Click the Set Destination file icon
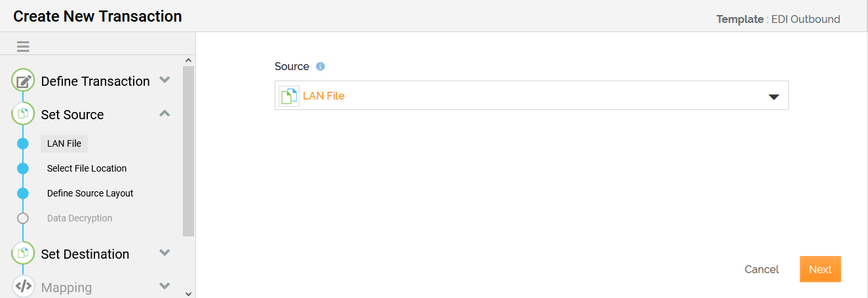 point(23,253)
